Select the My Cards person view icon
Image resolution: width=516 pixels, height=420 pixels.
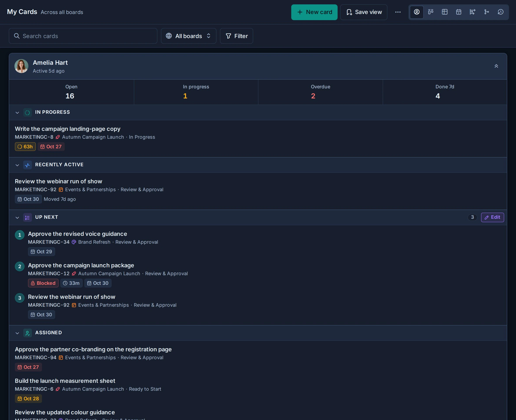[417, 12]
